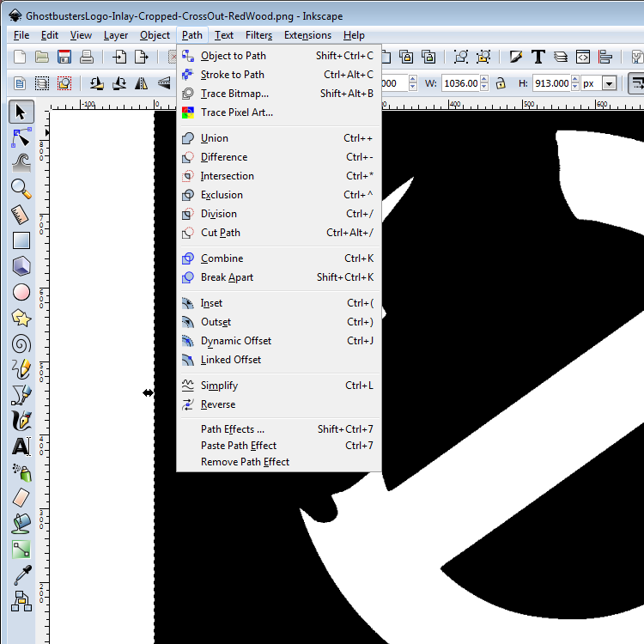Select the Ellipse circle tool
Viewport: 644px width, 644px height.
[x=21, y=292]
